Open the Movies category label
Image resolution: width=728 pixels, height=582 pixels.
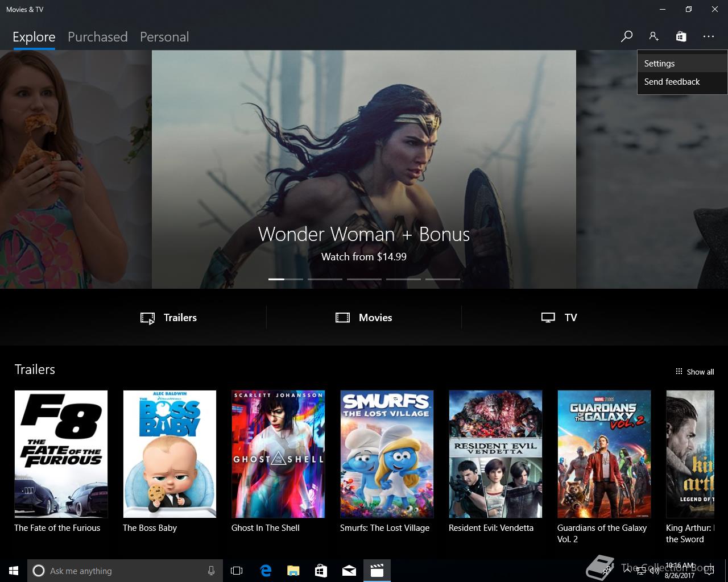click(375, 318)
